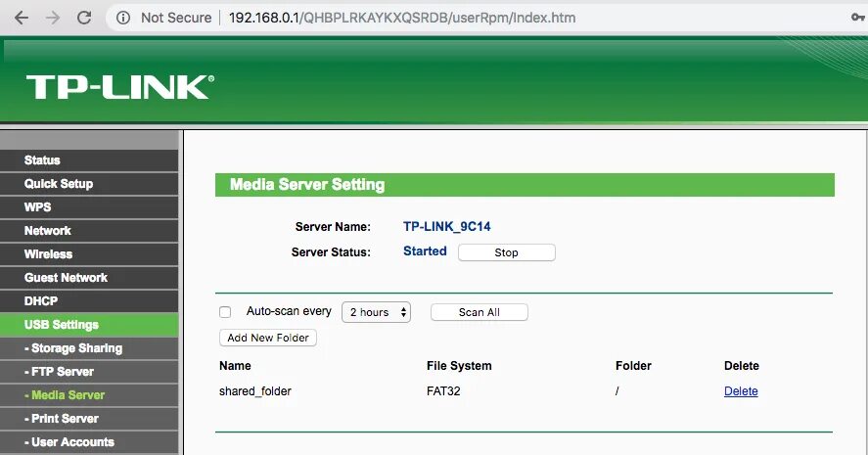The height and width of the screenshot is (455, 868).
Task: Open the Network menu
Action: pyautogui.click(x=89, y=231)
